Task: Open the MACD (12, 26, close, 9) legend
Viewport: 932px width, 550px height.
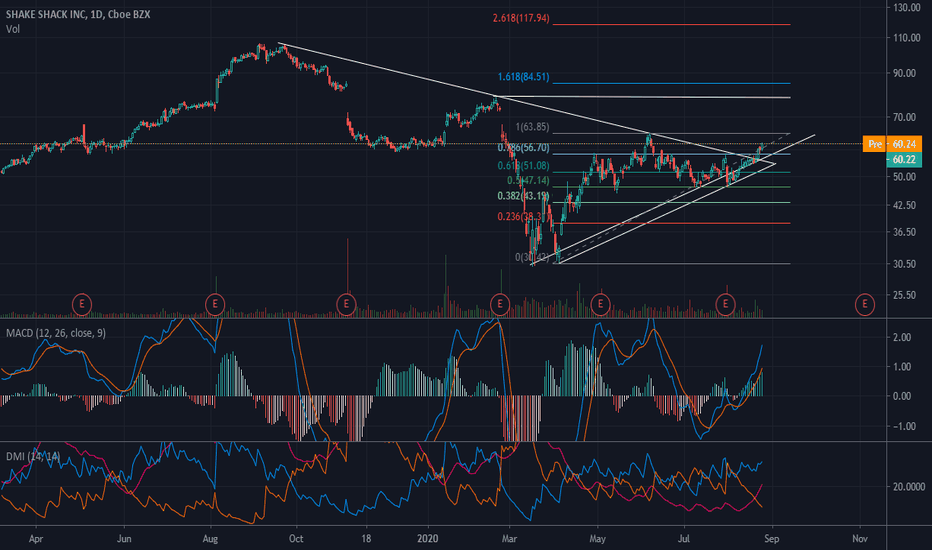Action: point(56,333)
